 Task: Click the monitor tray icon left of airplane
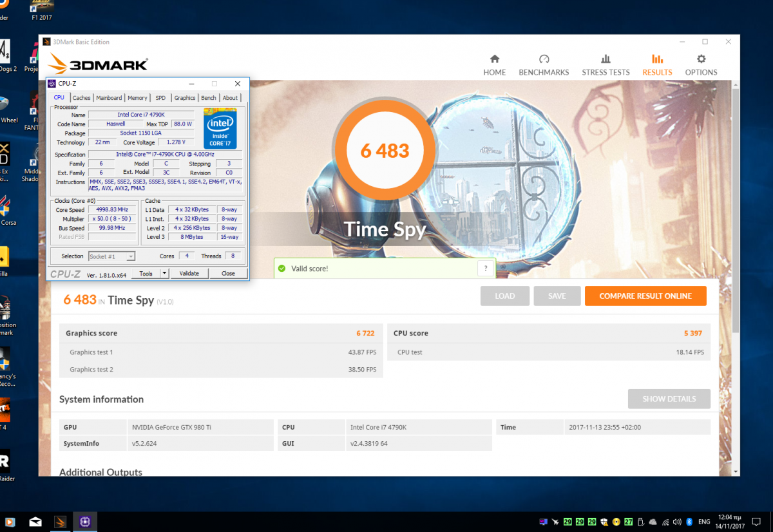[x=543, y=522]
